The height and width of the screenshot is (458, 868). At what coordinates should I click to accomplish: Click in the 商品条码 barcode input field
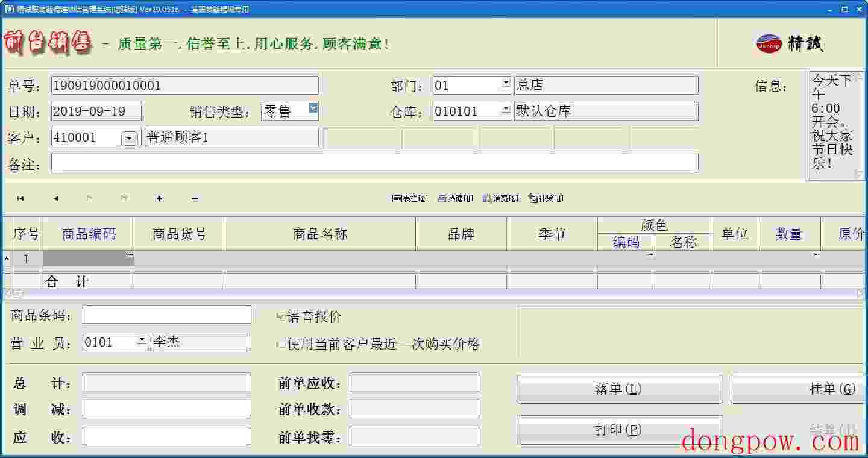click(167, 315)
